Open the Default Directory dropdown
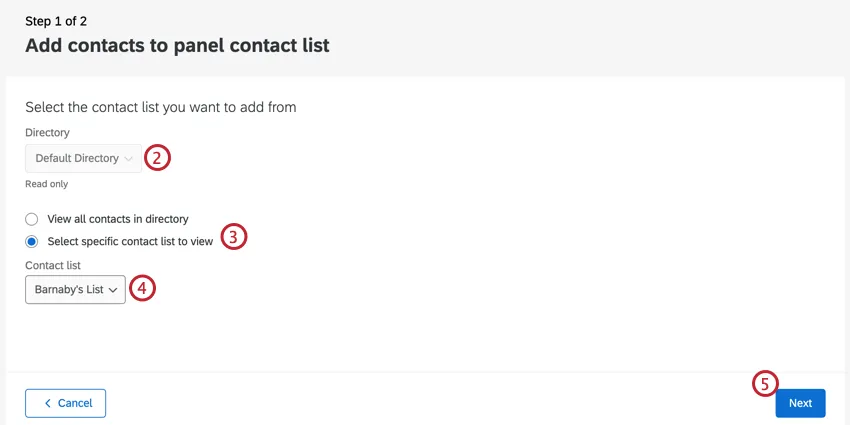Screen dimensions: 850x425 click(83, 158)
